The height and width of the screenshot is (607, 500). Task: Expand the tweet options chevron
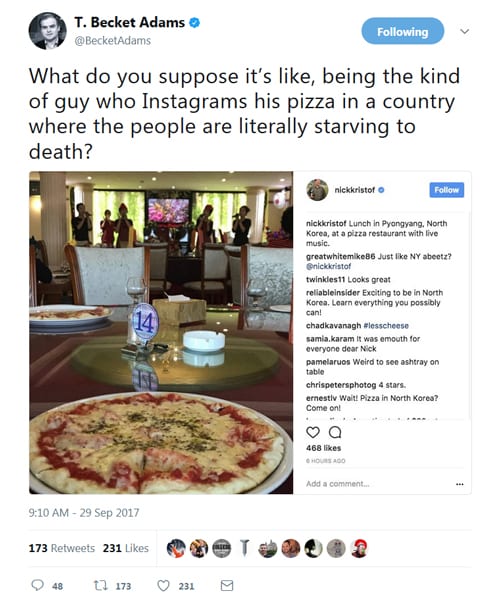tap(464, 31)
